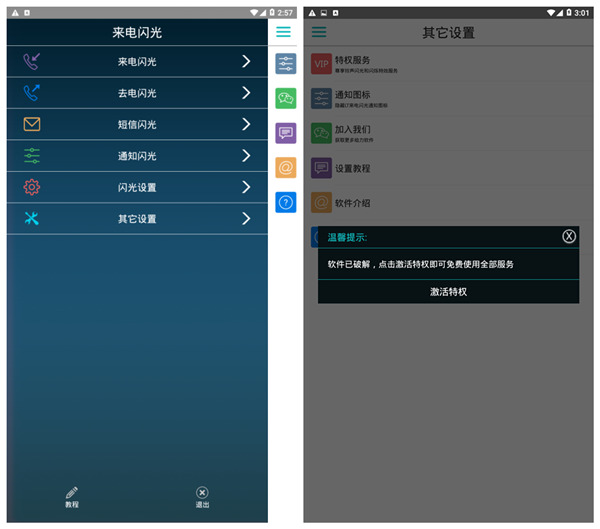Screen dimensions: 600x529
Task: Tap warning triangle in left status bar
Action: (15, 13)
